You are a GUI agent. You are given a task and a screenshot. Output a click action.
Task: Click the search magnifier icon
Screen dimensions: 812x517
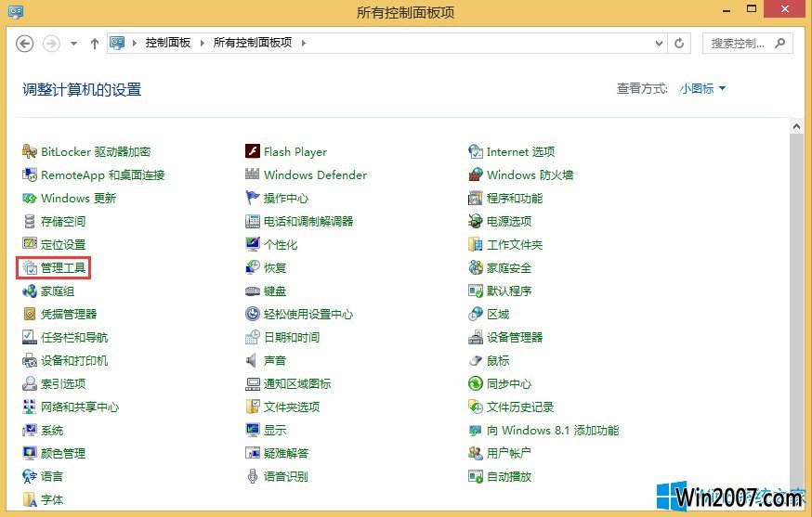click(779, 44)
